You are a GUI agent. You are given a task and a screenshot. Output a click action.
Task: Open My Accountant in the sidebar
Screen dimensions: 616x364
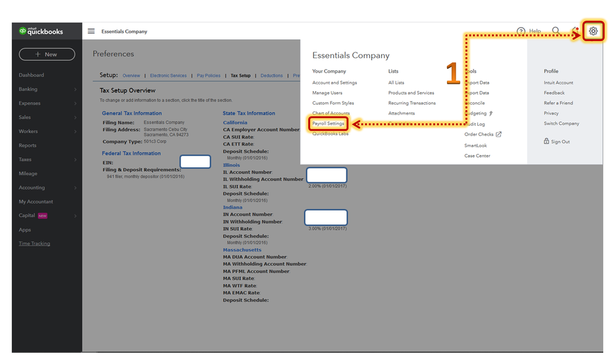[36, 201]
